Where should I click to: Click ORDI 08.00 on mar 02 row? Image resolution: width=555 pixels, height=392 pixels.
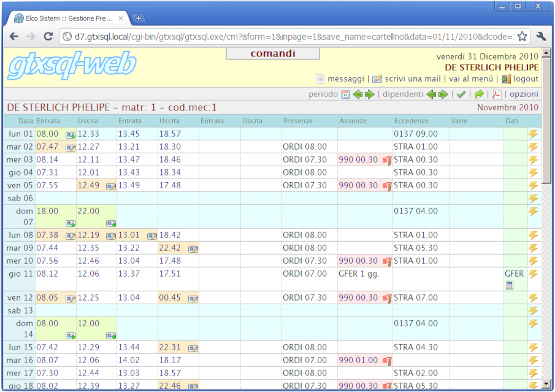point(304,147)
